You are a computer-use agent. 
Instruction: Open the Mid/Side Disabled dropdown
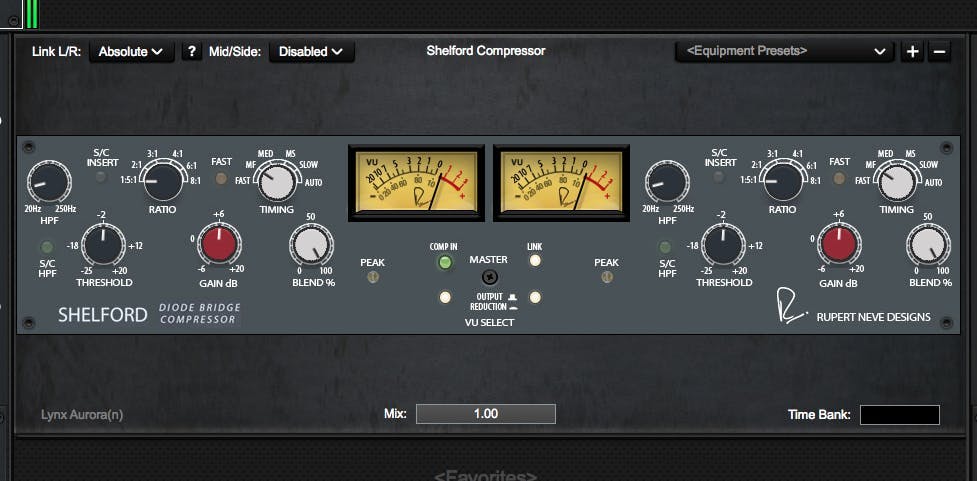(x=312, y=52)
